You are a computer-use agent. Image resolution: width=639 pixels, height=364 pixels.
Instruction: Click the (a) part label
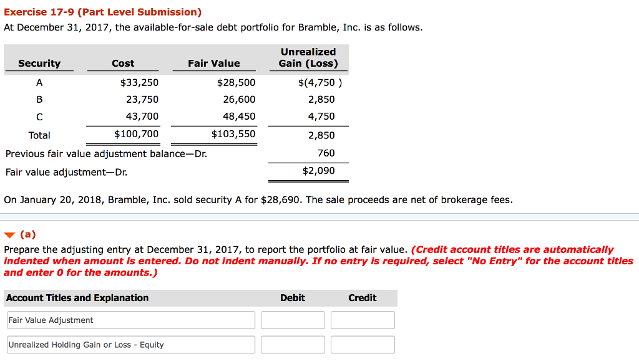click(x=28, y=235)
